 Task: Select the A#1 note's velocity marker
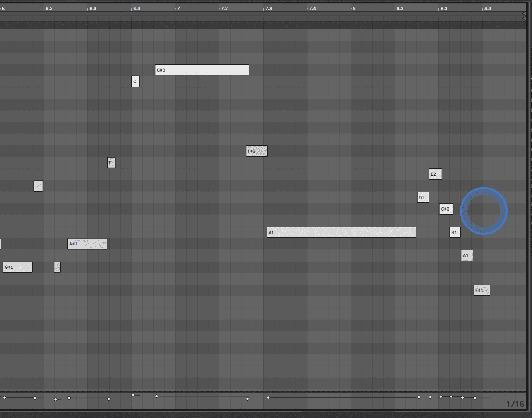pos(69,398)
